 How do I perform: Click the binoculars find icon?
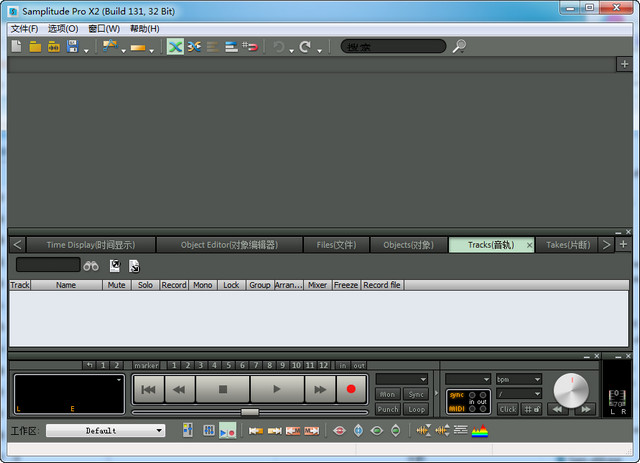click(91, 266)
